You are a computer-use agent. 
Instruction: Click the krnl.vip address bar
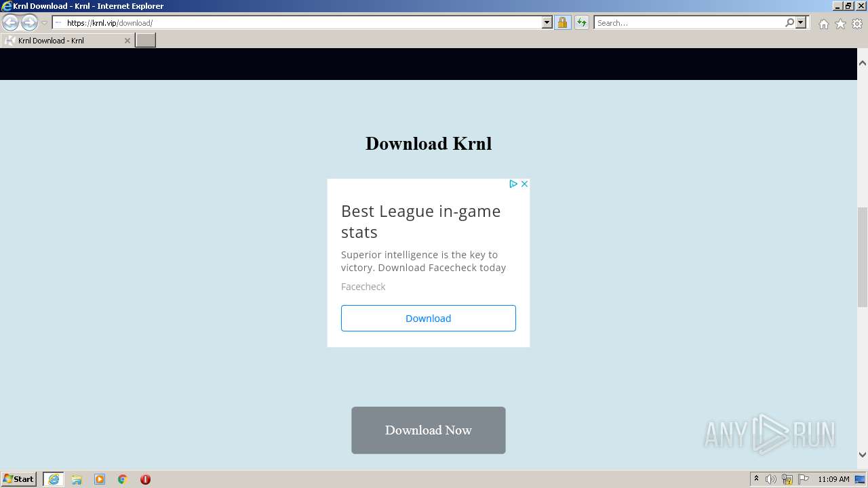tap(297, 22)
